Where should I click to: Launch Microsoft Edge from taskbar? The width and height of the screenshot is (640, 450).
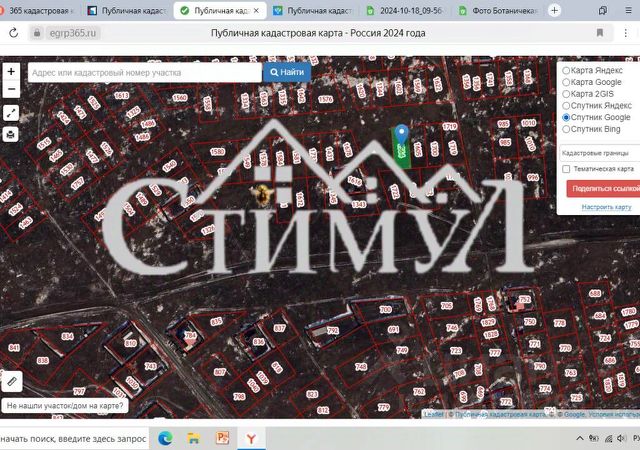pos(165,439)
